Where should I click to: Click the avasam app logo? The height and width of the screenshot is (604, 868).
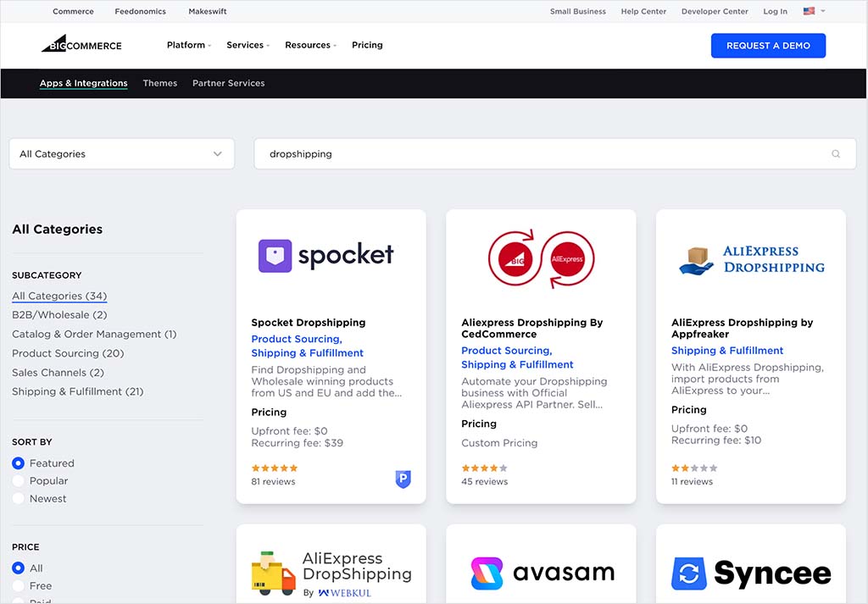[x=542, y=573]
